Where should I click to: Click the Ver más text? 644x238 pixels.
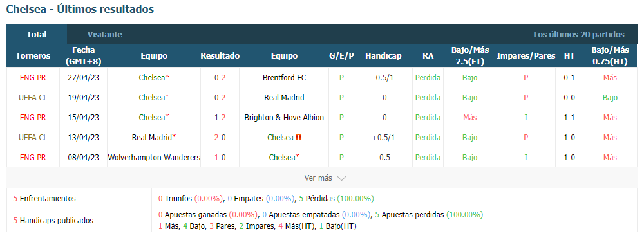pyautogui.click(x=318, y=178)
